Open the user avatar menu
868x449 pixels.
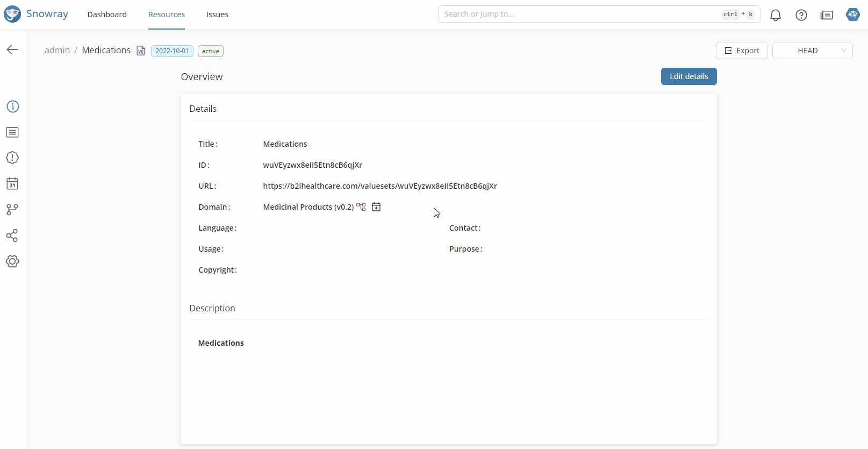[852, 15]
